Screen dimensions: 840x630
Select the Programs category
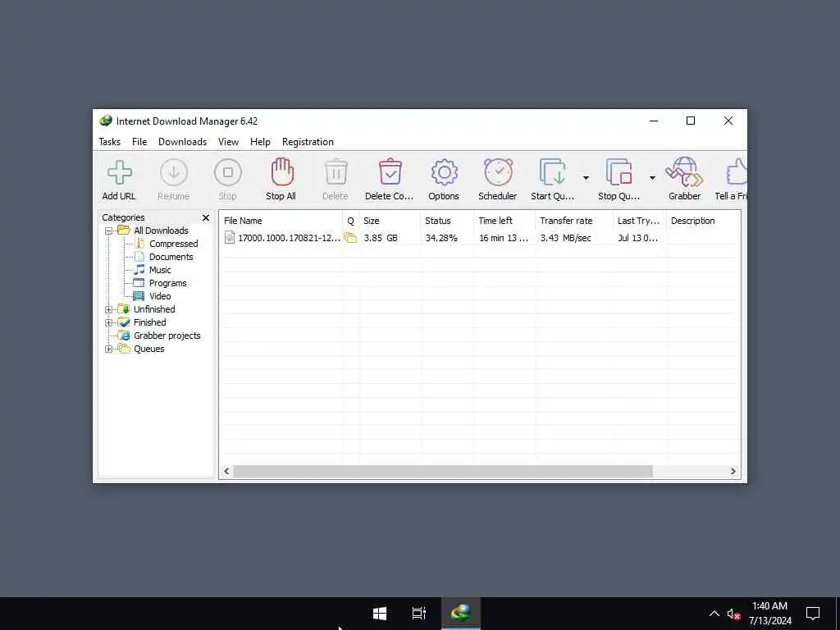tap(167, 283)
